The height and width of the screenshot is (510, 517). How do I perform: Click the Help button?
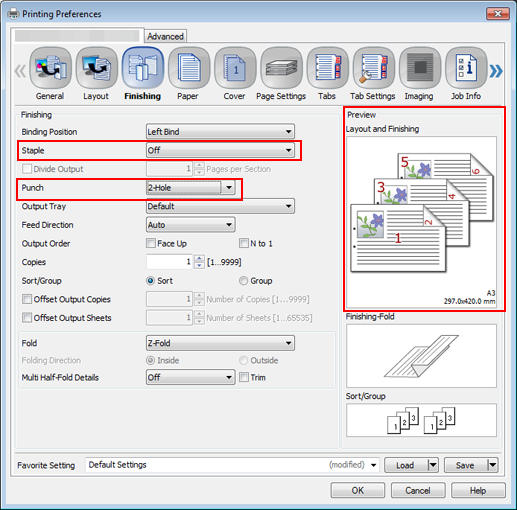(x=478, y=490)
